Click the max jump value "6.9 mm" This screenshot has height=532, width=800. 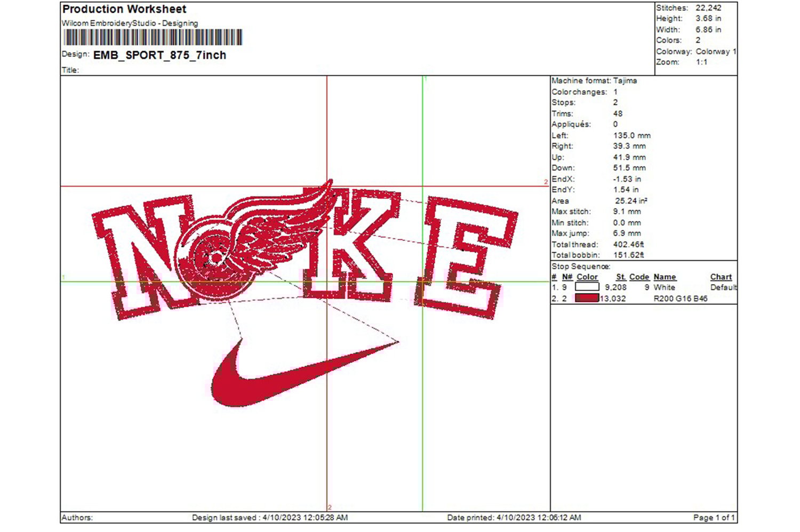(627, 233)
